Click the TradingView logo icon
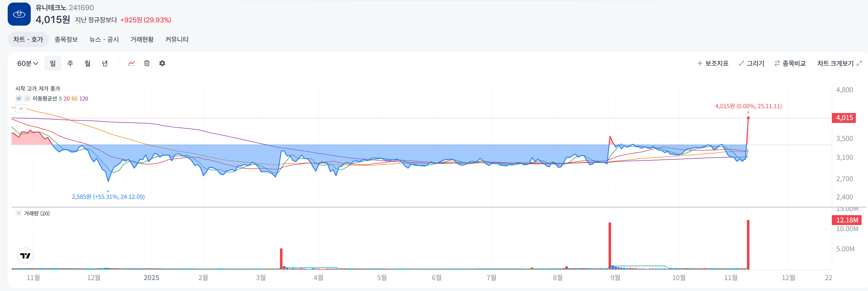 point(25,256)
